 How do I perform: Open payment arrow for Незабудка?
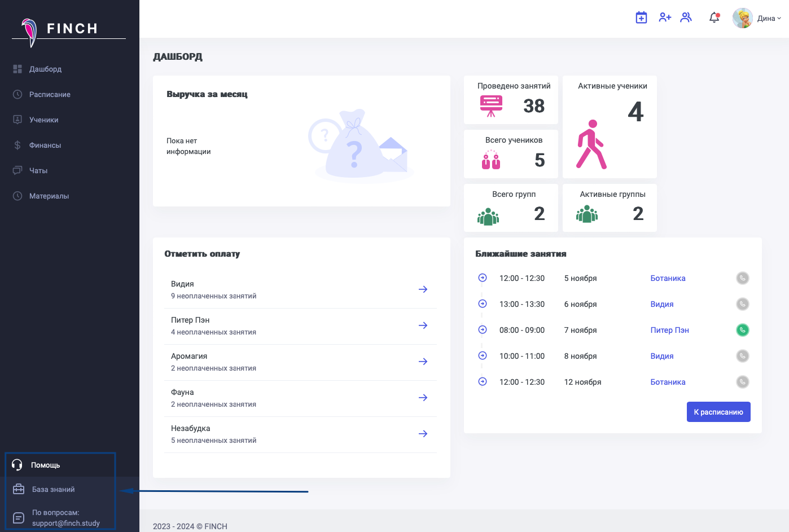click(x=423, y=434)
